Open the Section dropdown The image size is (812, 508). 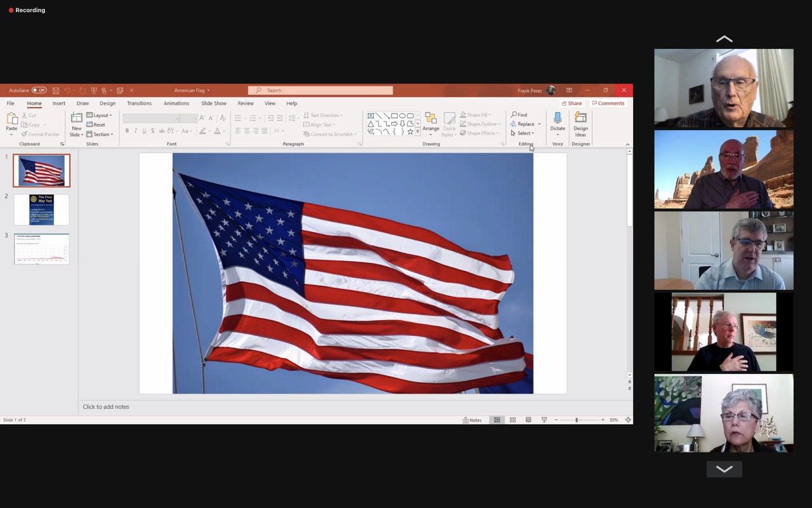101,135
